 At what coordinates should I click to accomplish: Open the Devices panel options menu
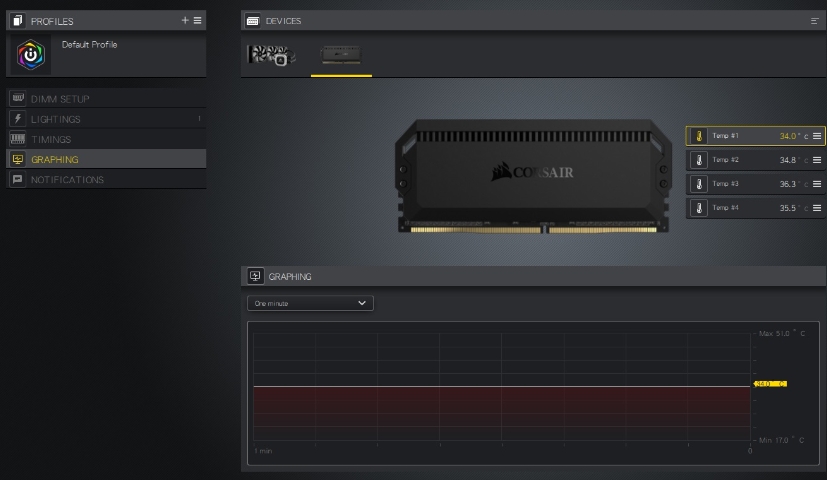[x=814, y=21]
